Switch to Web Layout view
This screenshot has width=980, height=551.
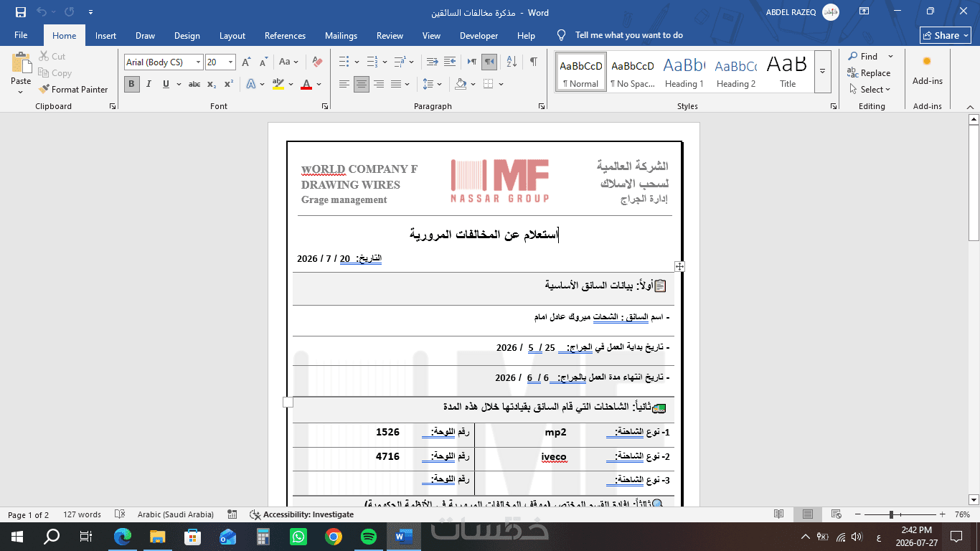click(837, 514)
